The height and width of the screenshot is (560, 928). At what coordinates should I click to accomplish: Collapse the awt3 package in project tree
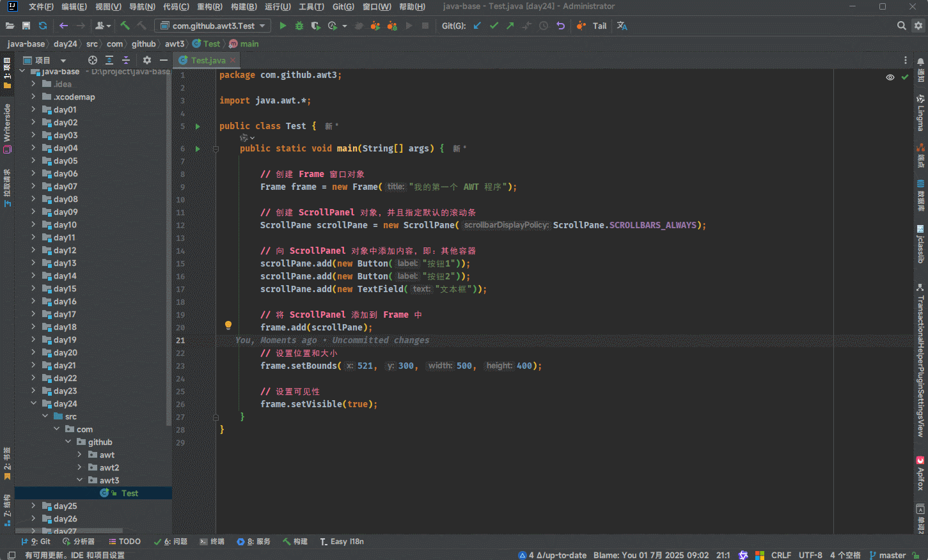pos(80,480)
